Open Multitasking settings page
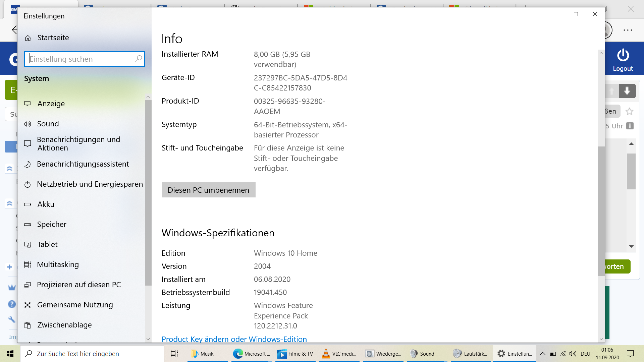Viewport: 644px width, 362px height. click(x=58, y=264)
